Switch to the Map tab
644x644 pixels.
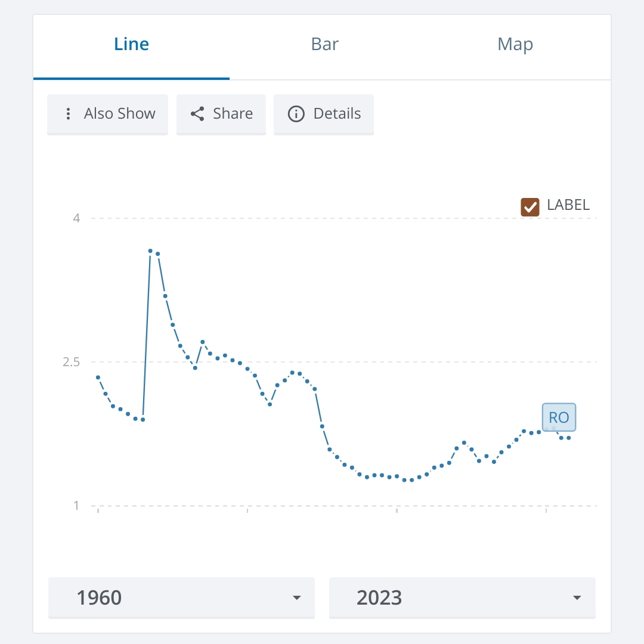click(x=515, y=45)
